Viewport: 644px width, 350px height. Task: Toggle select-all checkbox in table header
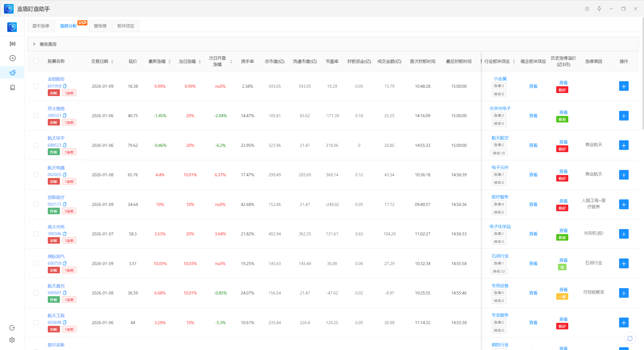[36, 61]
